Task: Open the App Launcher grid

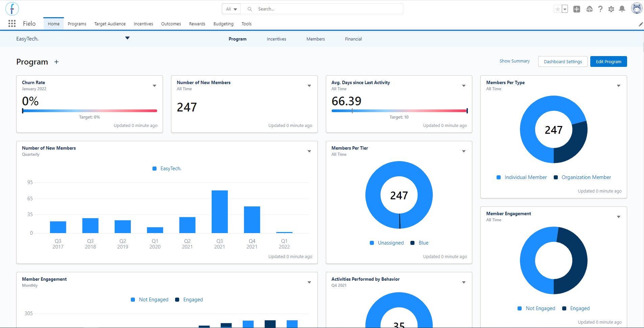Action: click(x=12, y=23)
